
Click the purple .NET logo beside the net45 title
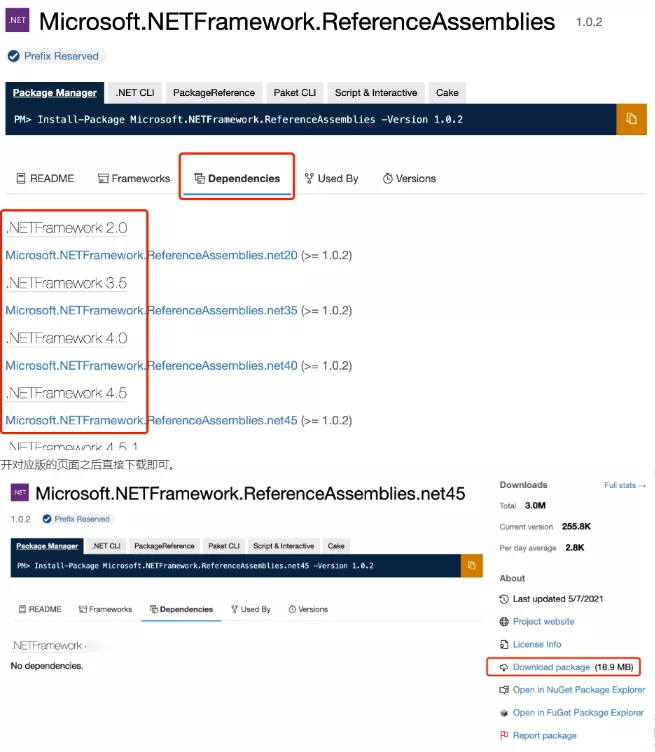(x=20, y=493)
